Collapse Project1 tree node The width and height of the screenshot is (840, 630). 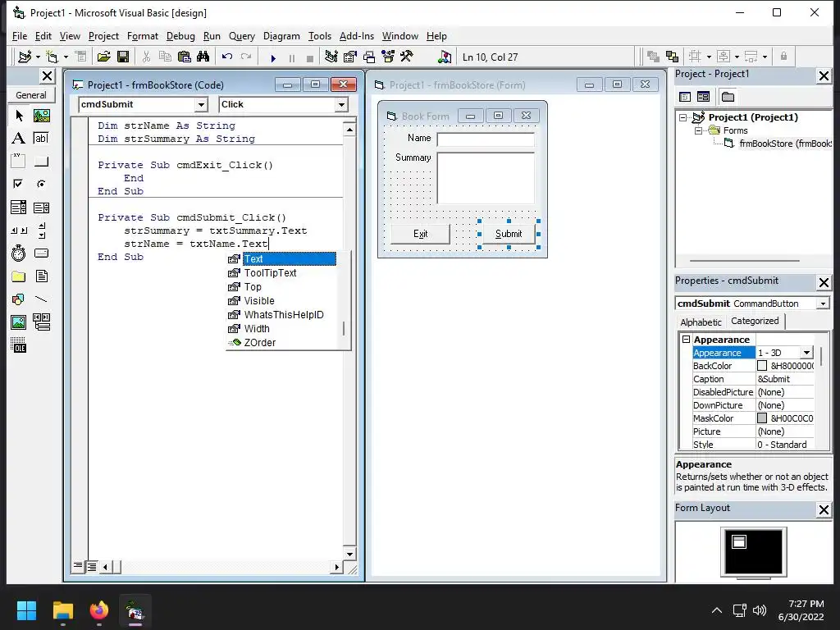click(x=683, y=117)
